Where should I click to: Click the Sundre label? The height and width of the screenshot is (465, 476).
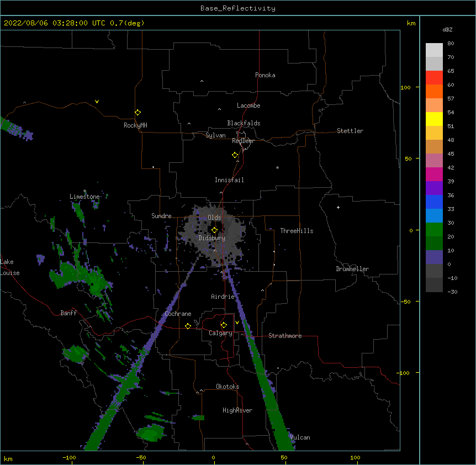(161, 216)
